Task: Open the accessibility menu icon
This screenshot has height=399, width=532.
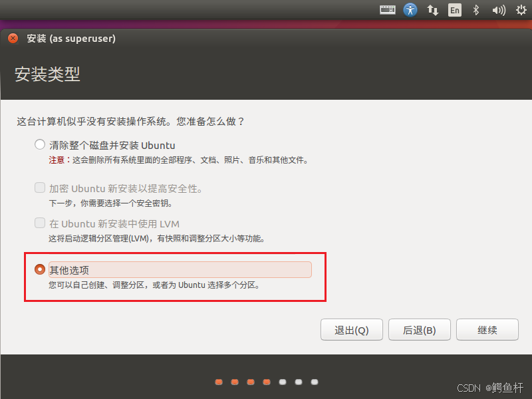Action: point(410,10)
